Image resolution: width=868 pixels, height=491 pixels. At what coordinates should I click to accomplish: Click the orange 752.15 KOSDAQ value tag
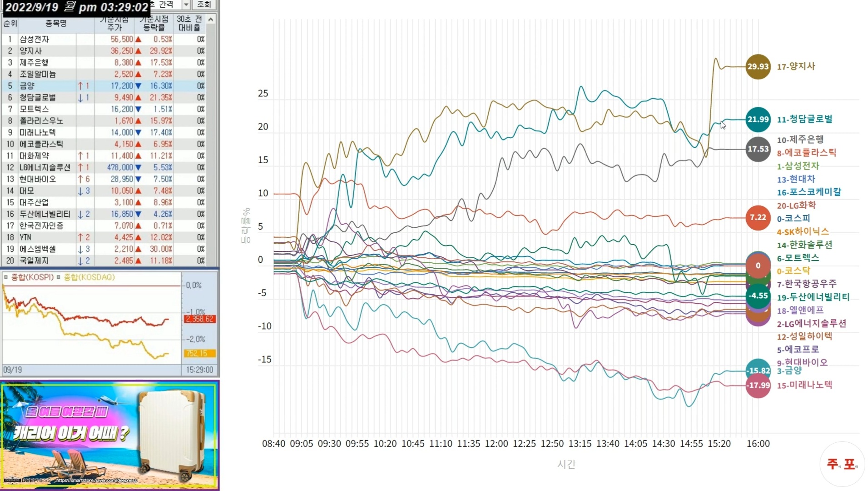199,353
